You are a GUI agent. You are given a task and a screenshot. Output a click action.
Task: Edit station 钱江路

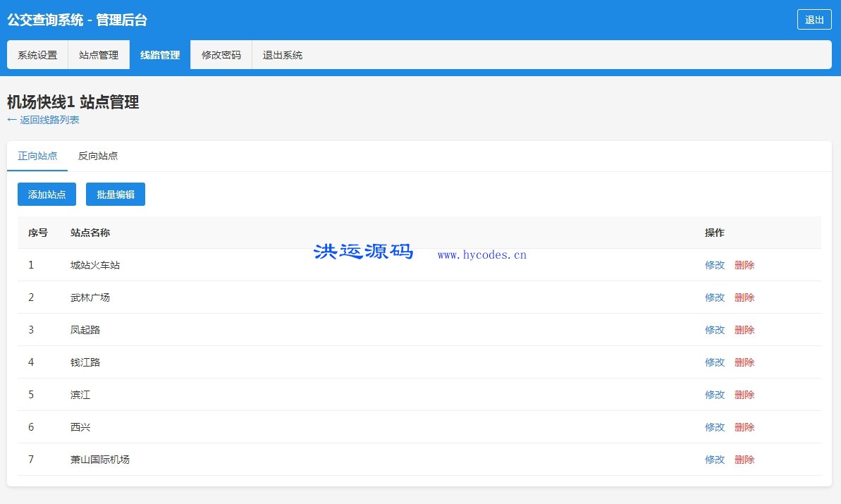tap(714, 362)
